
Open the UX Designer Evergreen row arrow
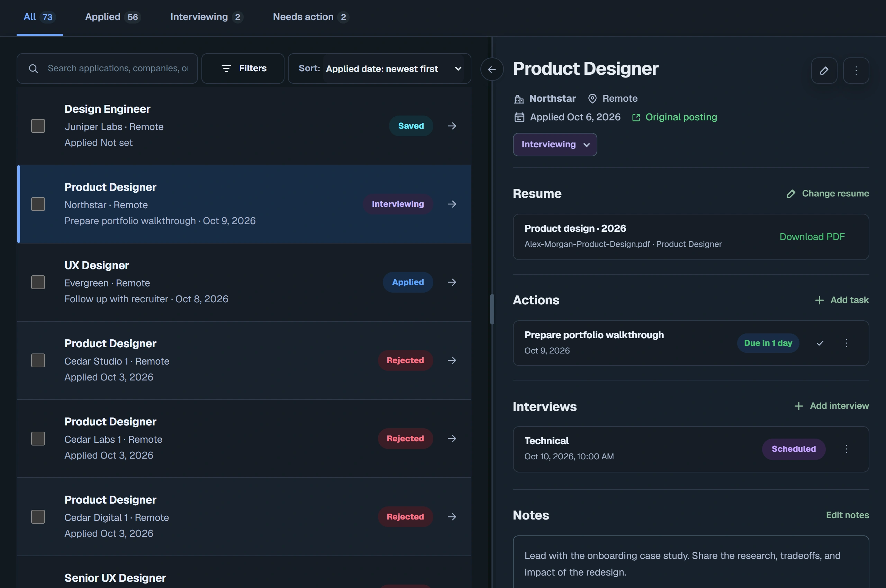coord(452,282)
